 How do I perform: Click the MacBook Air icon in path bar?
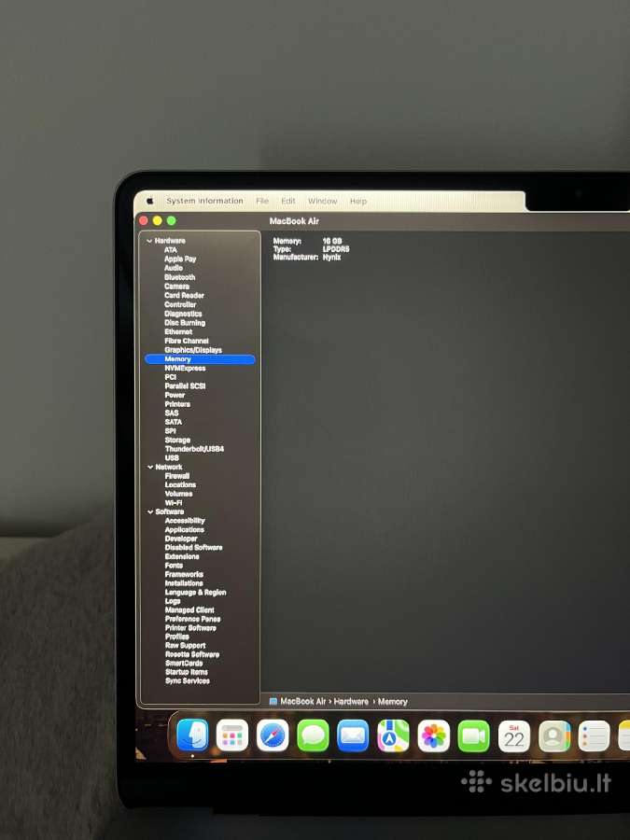273,701
